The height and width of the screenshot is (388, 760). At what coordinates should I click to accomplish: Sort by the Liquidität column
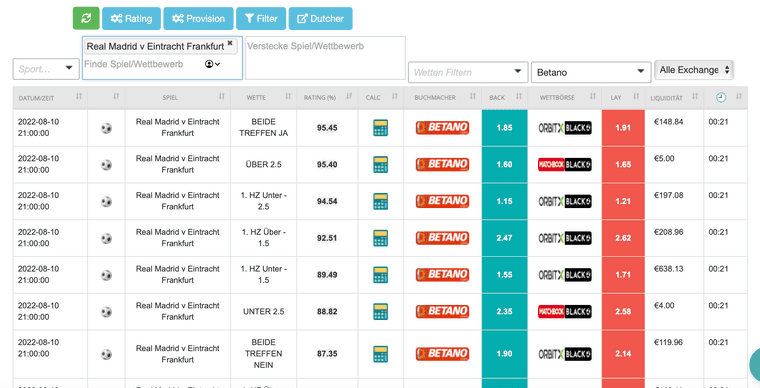(674, 97)
